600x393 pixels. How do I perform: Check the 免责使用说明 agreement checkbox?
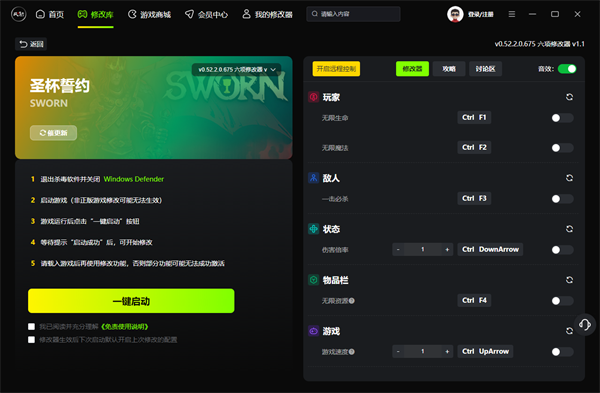click(31, 326)
